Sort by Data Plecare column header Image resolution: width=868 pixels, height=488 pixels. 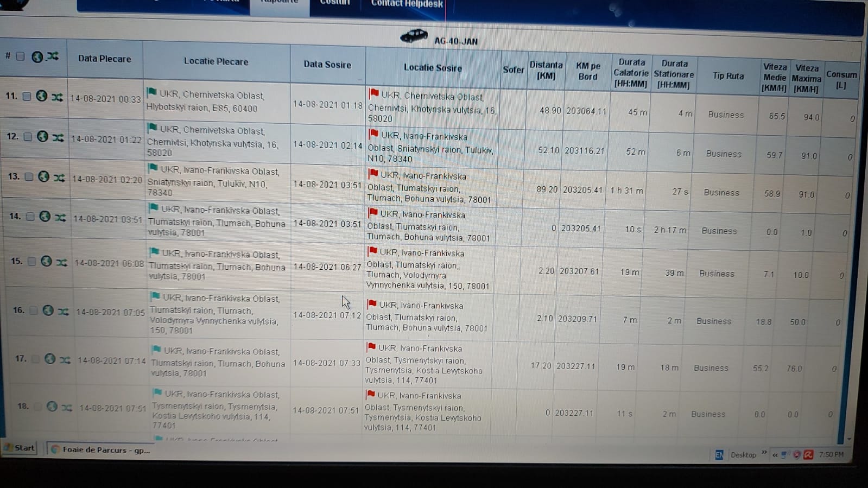pyautogui.click(x=105, y=59)
